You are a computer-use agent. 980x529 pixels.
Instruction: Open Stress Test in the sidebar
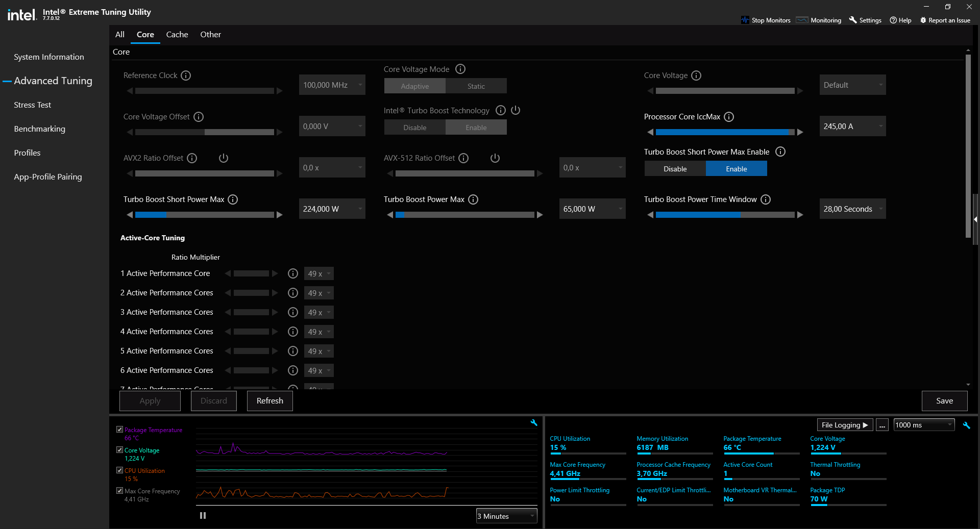[x=33, y=105]
